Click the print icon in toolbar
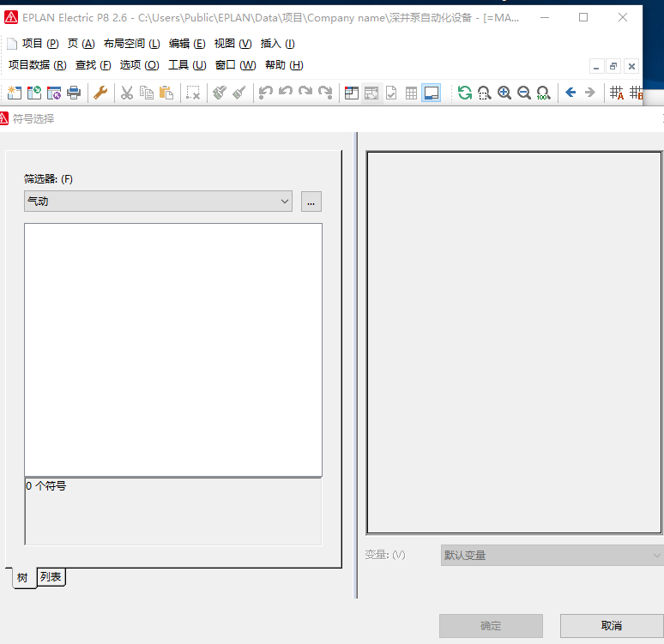The height and width of the screenshot is (644, 664). [x=74, y=93]
